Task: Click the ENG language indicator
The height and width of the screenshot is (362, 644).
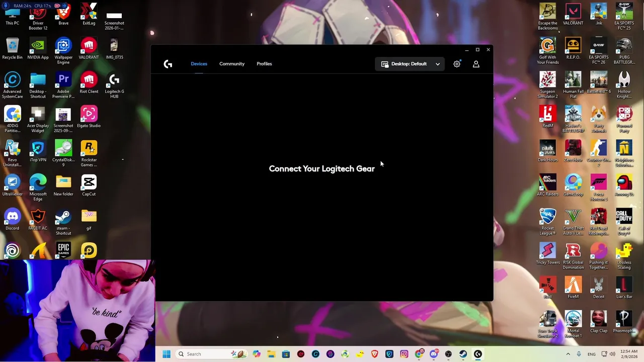Action: coord(592,354)
